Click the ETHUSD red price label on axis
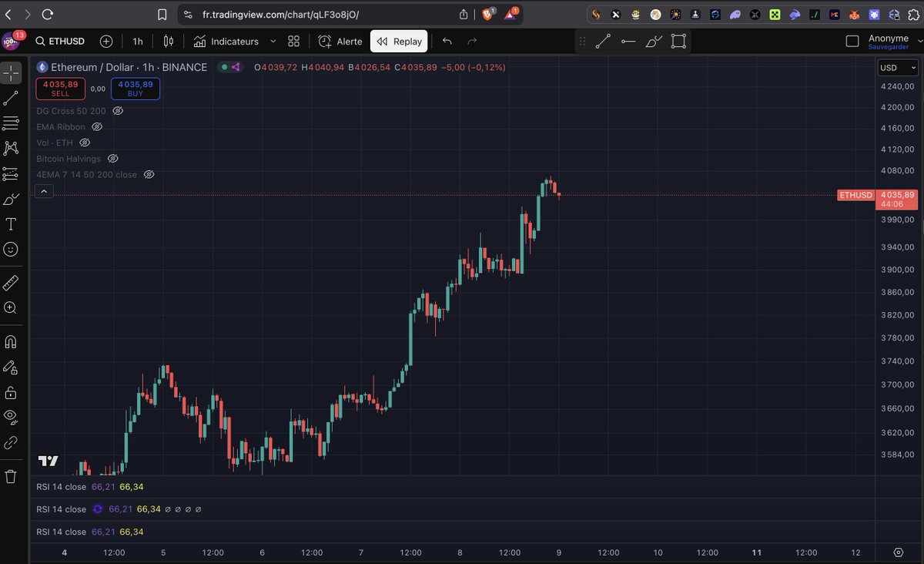Screen dimensions: 924x564 pyautogui.click(x=855, y=195)
